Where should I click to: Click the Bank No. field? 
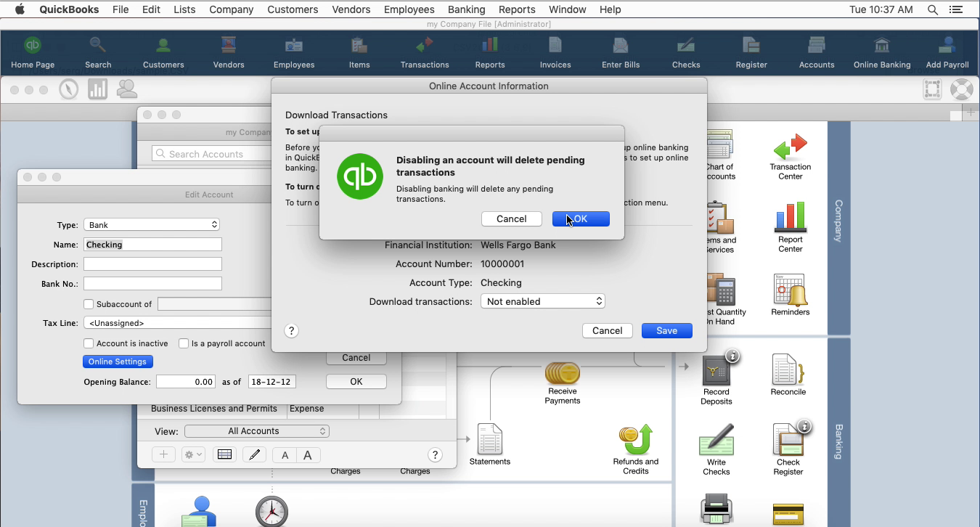pyautogui.click(x=152, y=284)
